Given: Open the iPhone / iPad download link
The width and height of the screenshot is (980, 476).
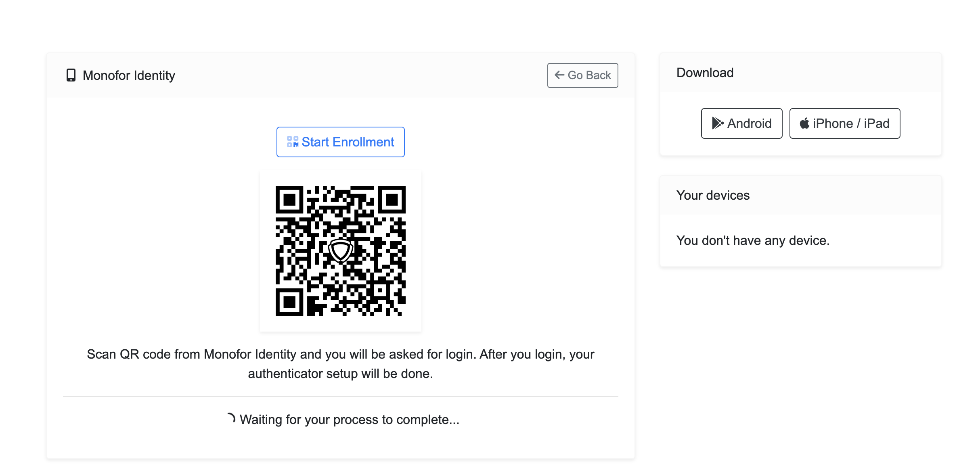Looking at the screenshot, I should [844, 123].
